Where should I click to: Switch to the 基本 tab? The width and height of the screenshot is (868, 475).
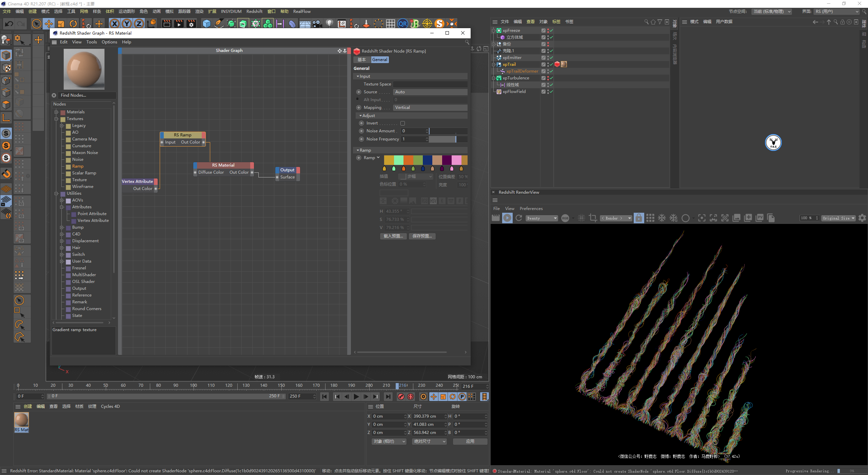(x=362, y=60)
